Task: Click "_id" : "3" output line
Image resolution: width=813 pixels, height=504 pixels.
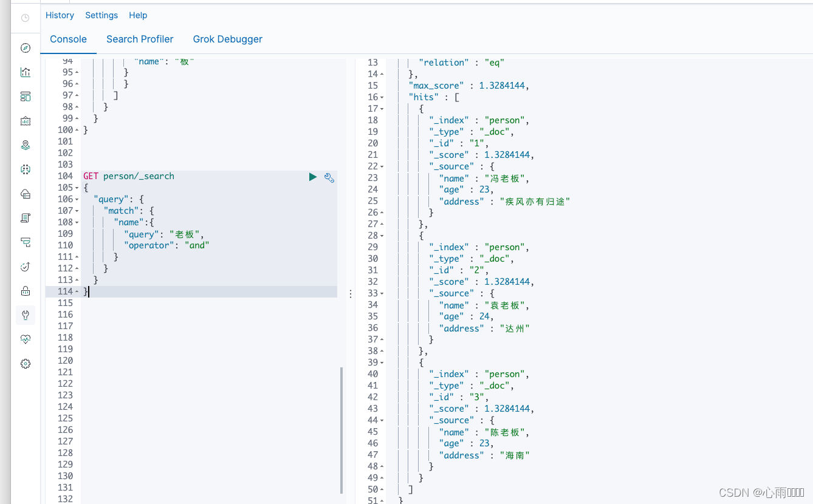Action: 459,397
